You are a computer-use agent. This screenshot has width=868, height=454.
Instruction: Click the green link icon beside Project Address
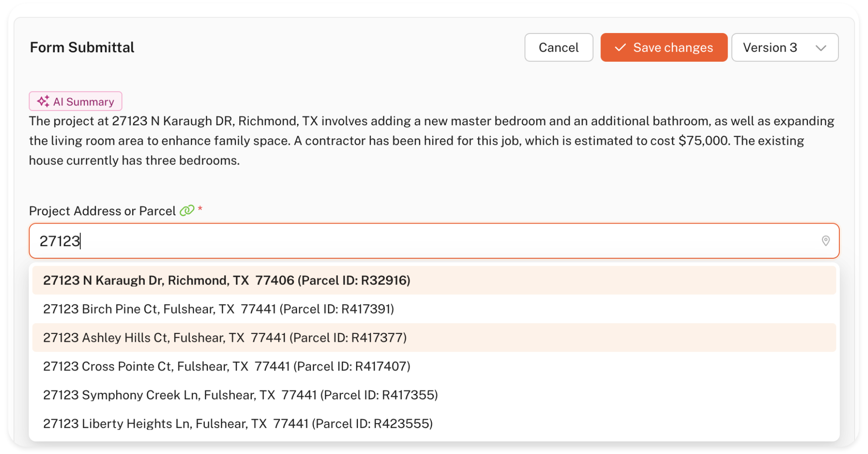(x=187, y=210)
